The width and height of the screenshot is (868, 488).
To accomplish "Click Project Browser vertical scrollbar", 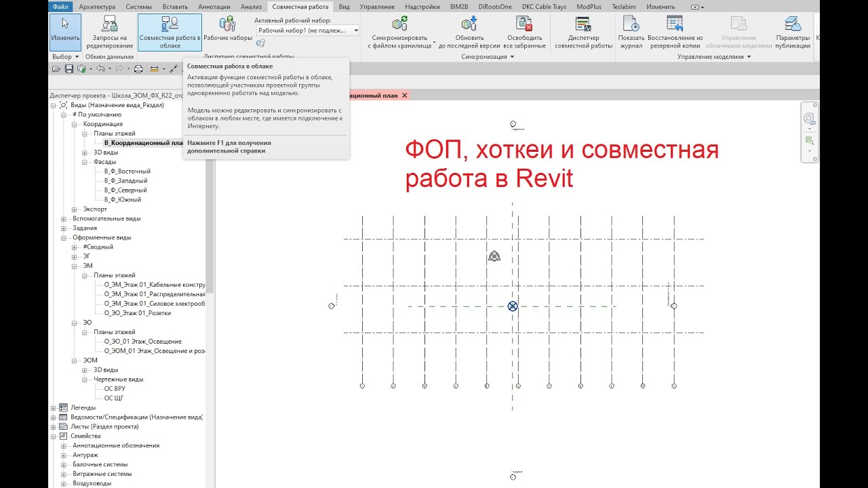I will click(x=210, y=197).
